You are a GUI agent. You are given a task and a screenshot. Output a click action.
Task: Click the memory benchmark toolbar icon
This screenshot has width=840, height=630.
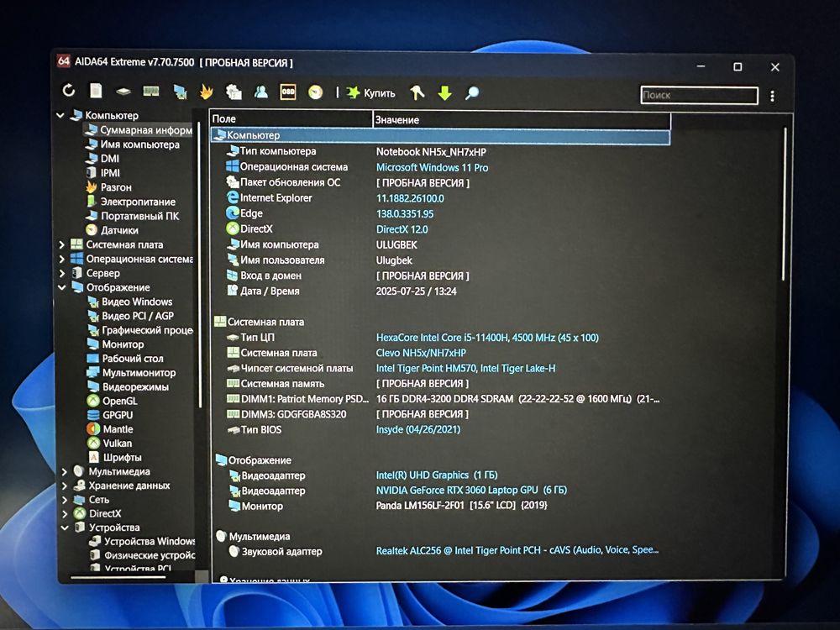click(x=151, y=92)
